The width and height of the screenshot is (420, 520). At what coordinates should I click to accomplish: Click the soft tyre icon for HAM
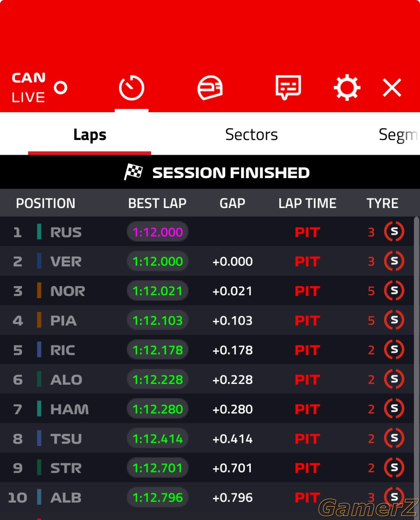(x=394, y=409)
